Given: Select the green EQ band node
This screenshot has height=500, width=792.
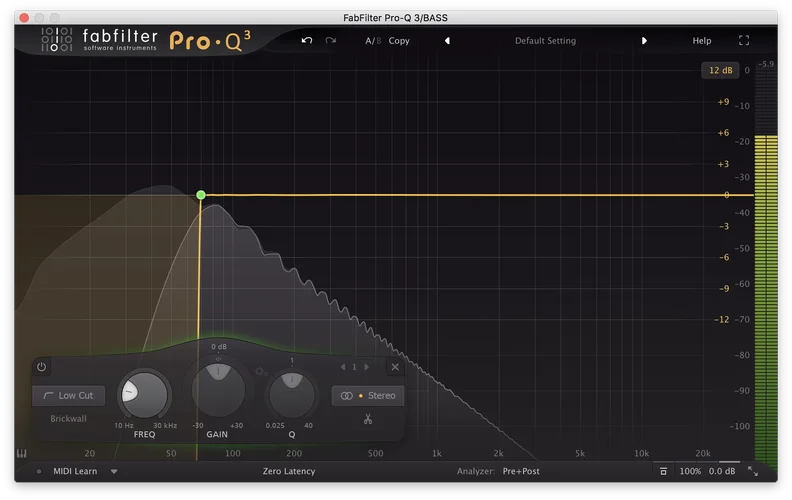Looking at the screenshot, I should tap(201, 194).
